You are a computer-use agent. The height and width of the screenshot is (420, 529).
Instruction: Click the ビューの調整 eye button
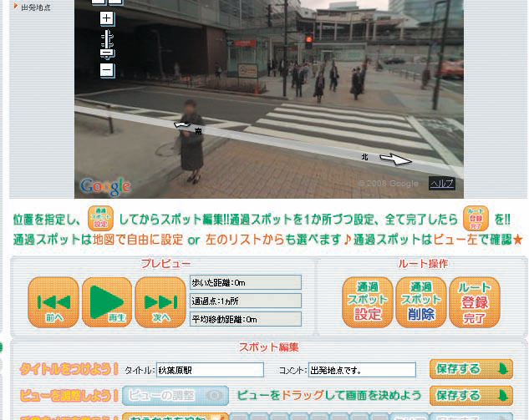[175, 396]
